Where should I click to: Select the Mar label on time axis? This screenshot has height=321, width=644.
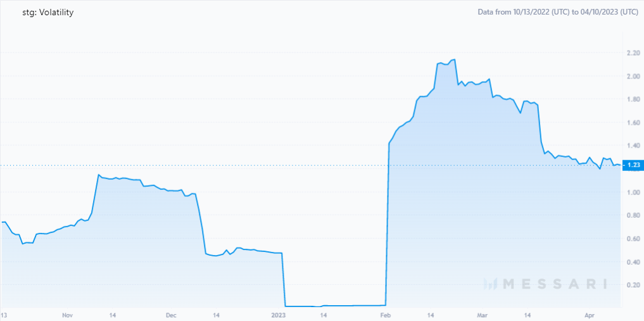(x=483, y=315)
